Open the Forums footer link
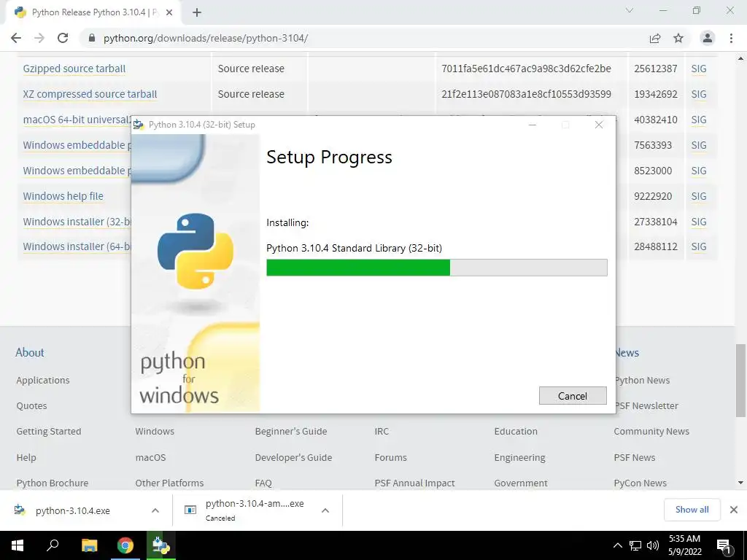The height and width of the screenshot is (560, 747). point(391,458)
